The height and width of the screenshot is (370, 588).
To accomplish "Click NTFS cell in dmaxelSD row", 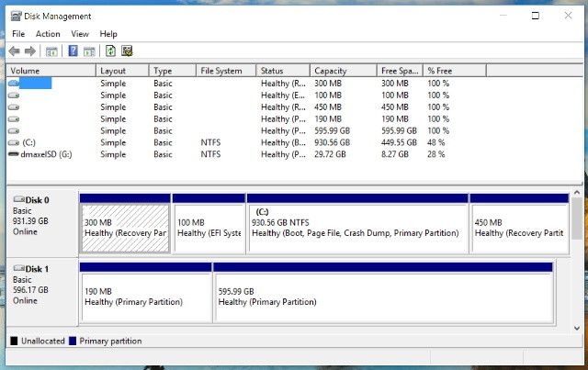I will [210, 154].
